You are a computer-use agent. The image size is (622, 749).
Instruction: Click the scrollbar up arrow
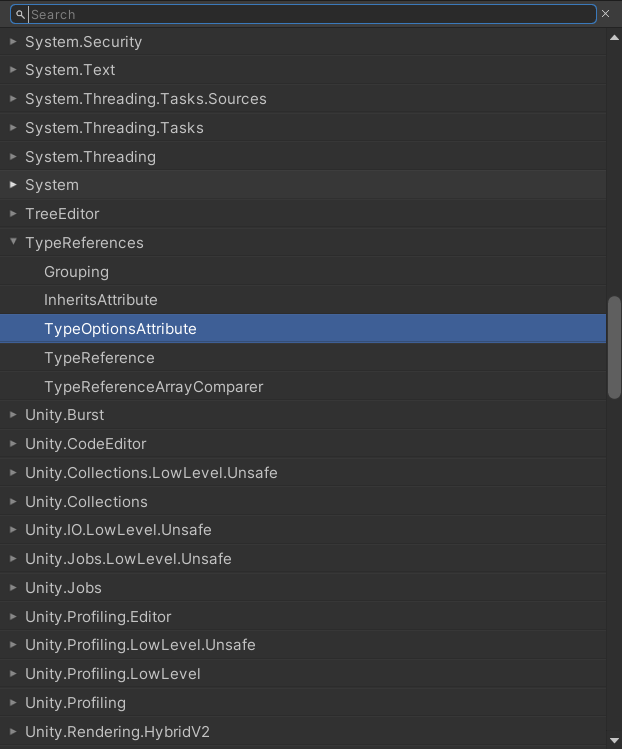pos(614,38)
